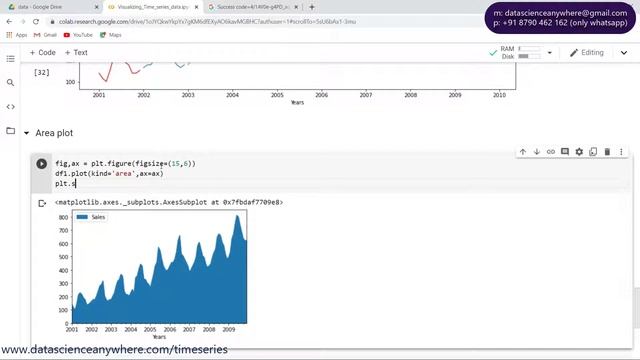
Task: Move cell up with the arrow icon
Action: tap(523, 152)
